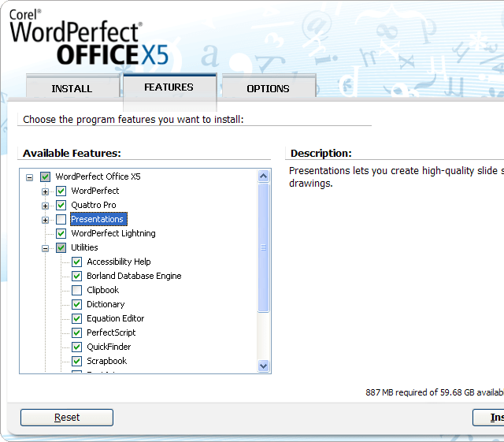Open the OPTIONS tab

tap(269, 86)
